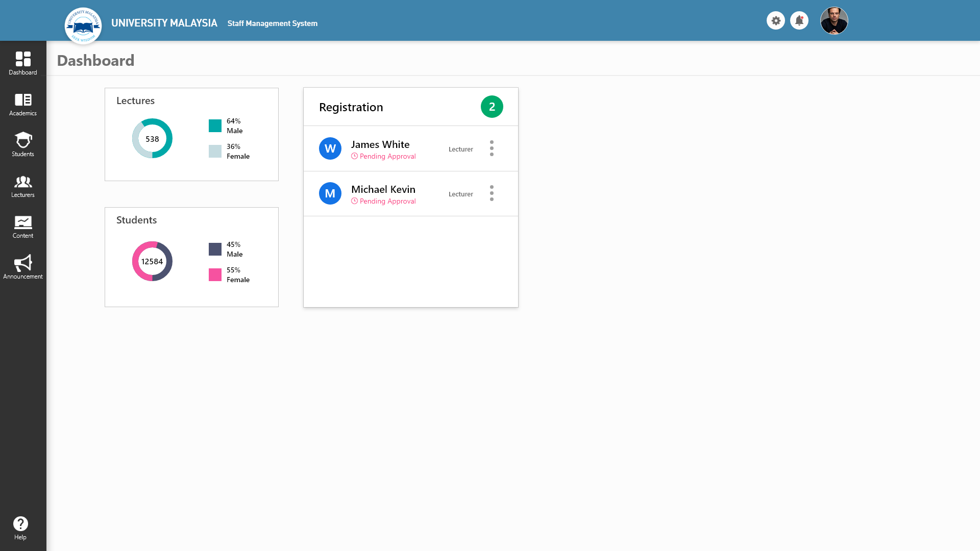Click the University Malaysia logo

[x=83, y=26]
